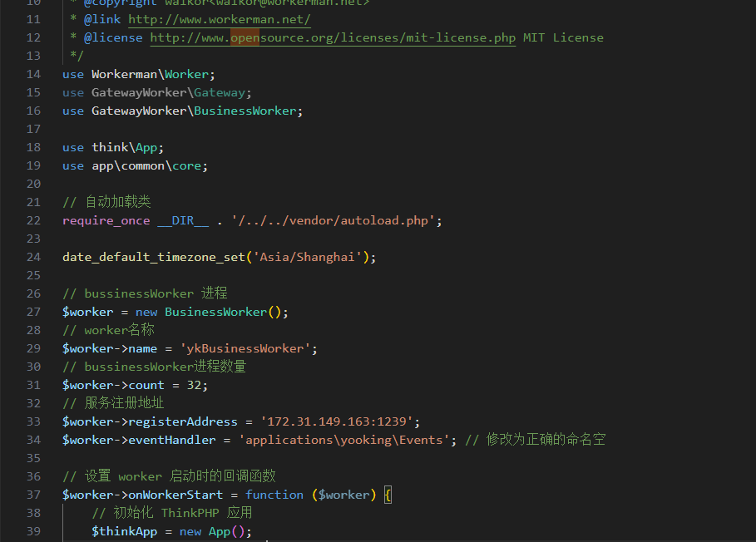The image size is (756, 542).
Task: Click the registerAddress IP string
Action: (x=340, y=421)
